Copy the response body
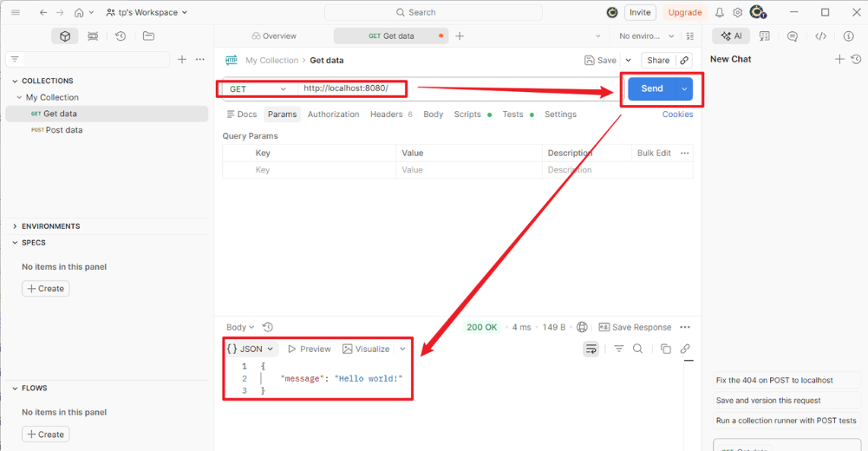This screenshot has width=868, height=451. pos(666,349)
